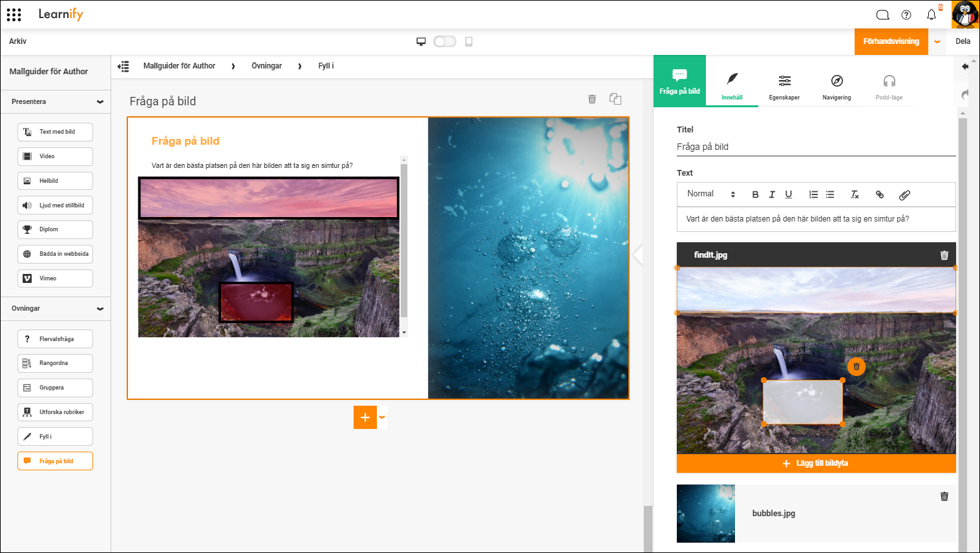
Task: Expand breadcrumb after Övningar
Action: pos(300,67)
